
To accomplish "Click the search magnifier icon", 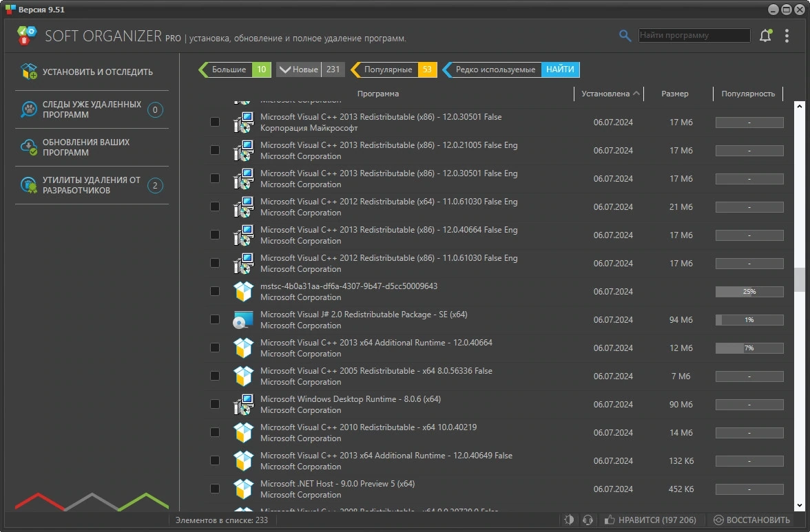I will 625,35.
